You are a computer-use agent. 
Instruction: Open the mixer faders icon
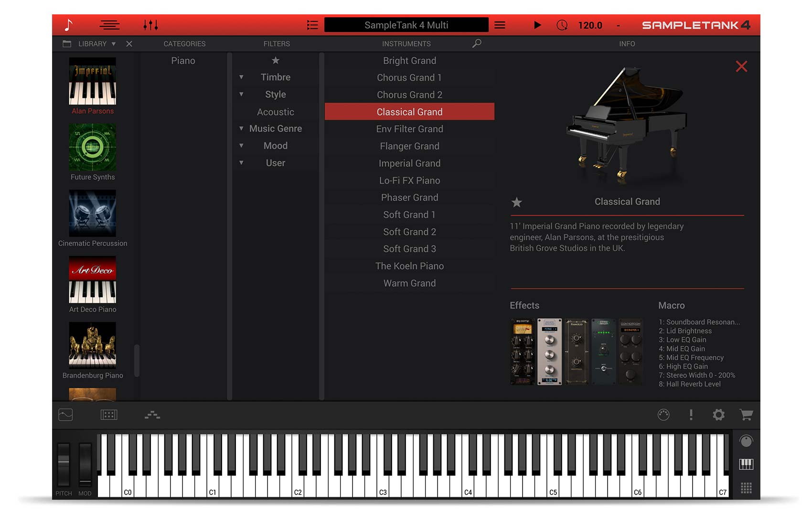coord(150,25)
